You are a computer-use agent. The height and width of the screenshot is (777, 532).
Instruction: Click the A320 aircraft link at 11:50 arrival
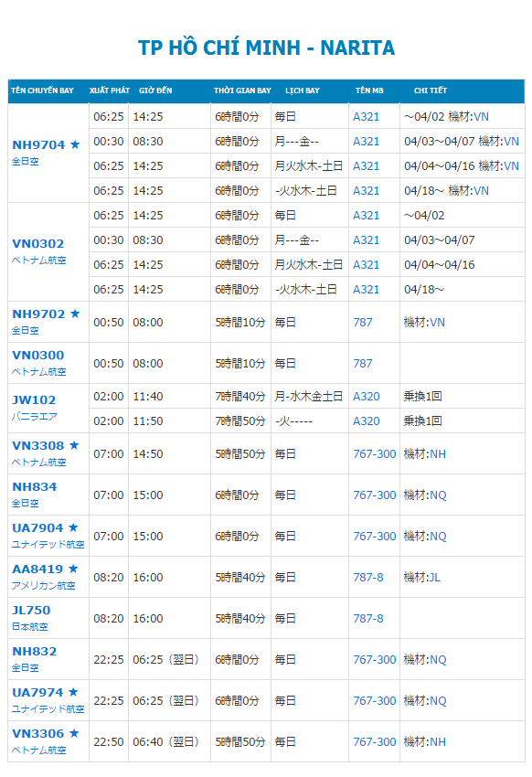click(366, 421)
